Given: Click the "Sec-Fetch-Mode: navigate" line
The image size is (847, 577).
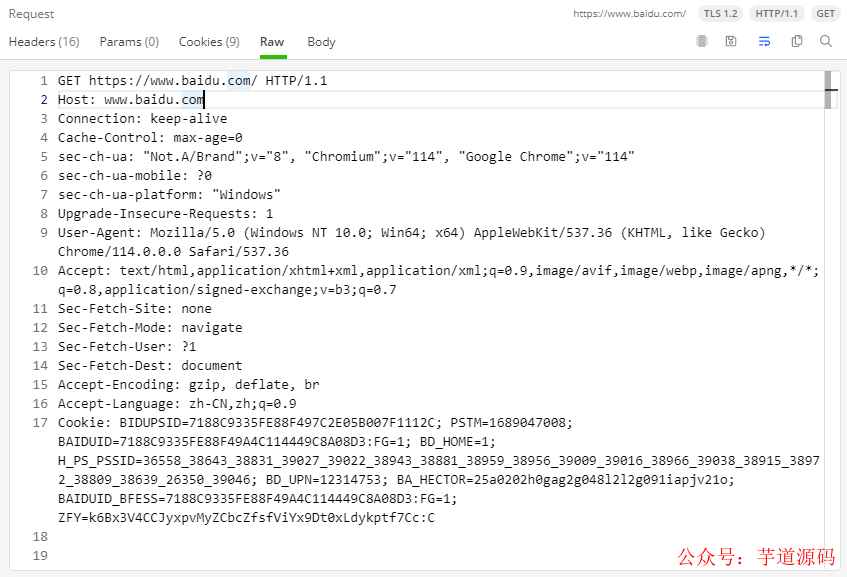Looking at the screenshot, I should click(x=150, y=327).
